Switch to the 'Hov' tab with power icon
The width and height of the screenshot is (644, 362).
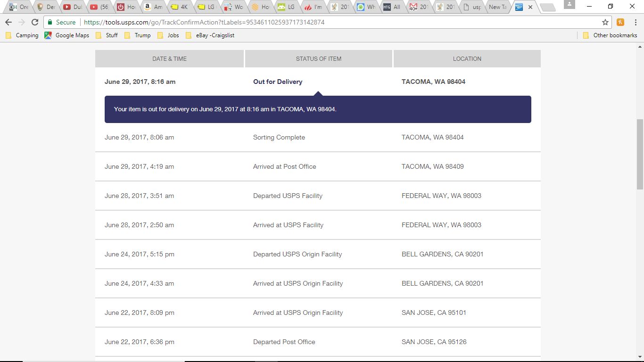127,7
